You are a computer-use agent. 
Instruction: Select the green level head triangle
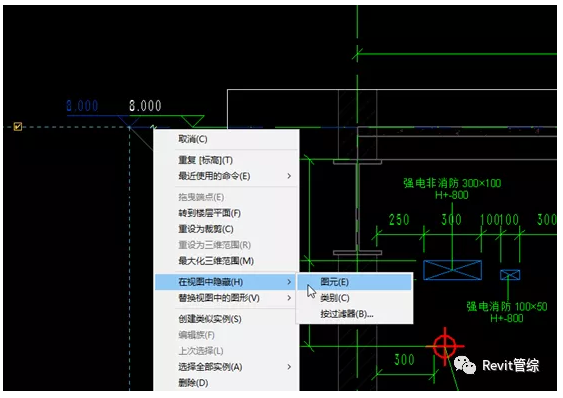coord(192,121)
